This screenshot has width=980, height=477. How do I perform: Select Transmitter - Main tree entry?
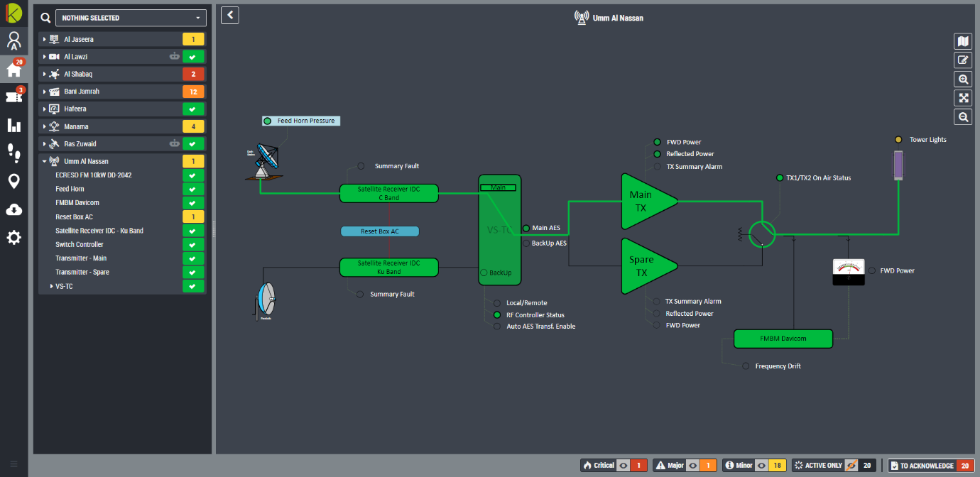[81, 258]
